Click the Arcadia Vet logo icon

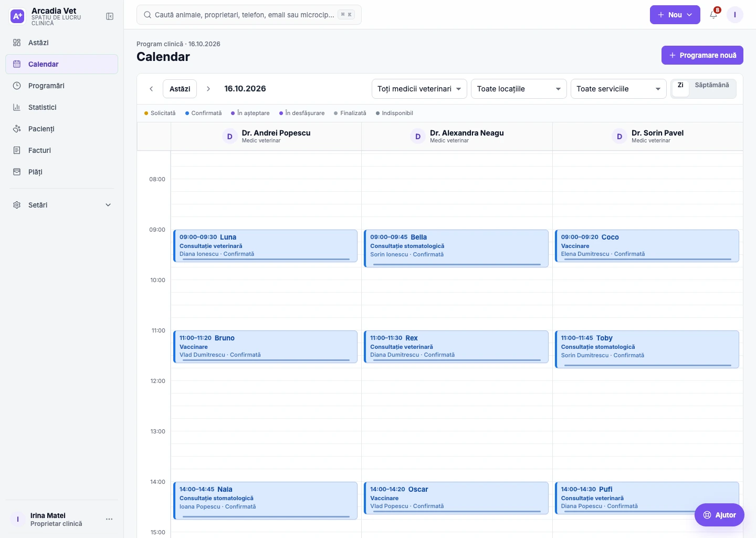[17, 16]
